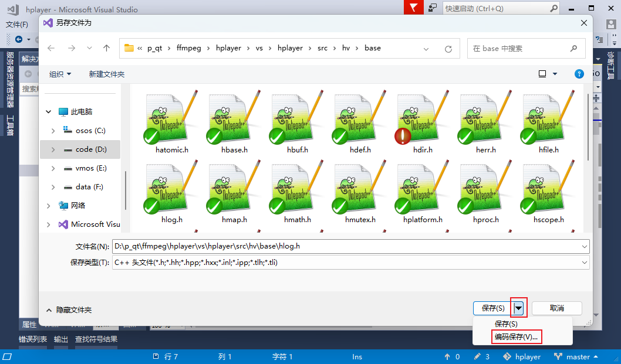
Task: Click the search magnifier in base search box
Action: click(x=573, y=49)
